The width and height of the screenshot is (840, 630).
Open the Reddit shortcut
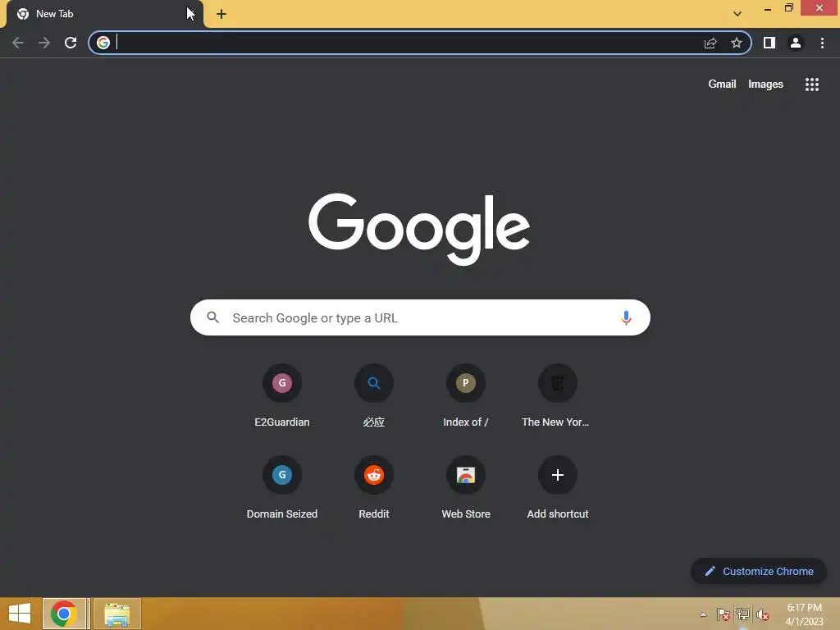coord(374,487)
